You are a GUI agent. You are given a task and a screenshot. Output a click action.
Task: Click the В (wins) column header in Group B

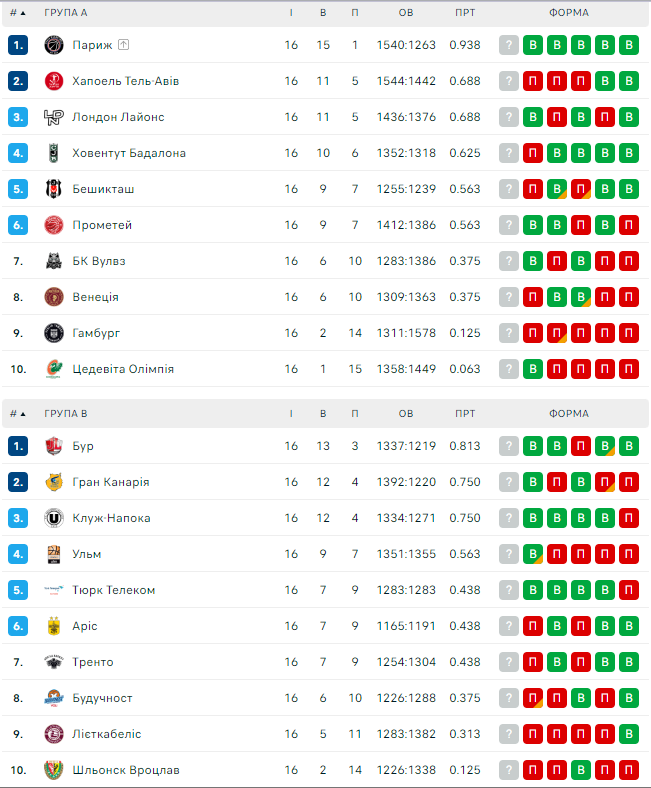(323, 413)
